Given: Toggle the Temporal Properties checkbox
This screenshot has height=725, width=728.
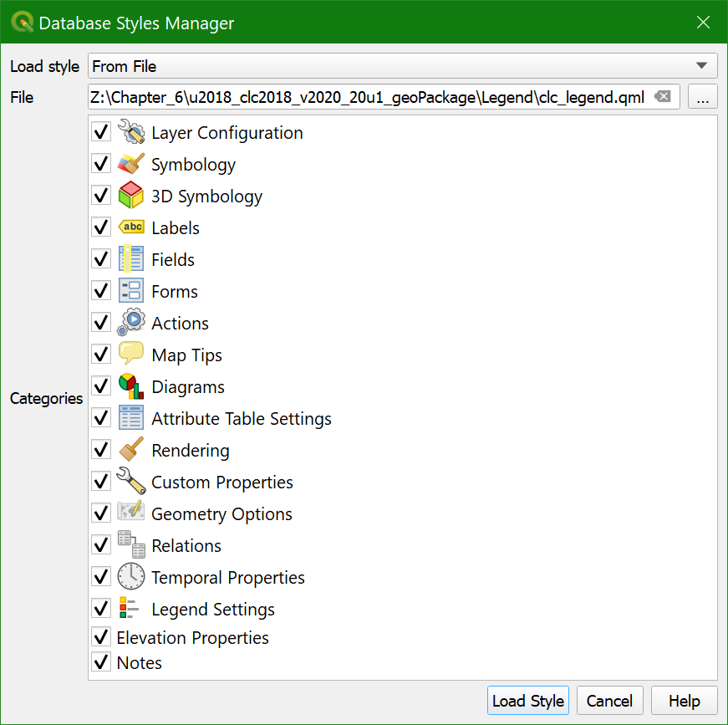Looking at the screenshot, I should [x=101, y=576].
